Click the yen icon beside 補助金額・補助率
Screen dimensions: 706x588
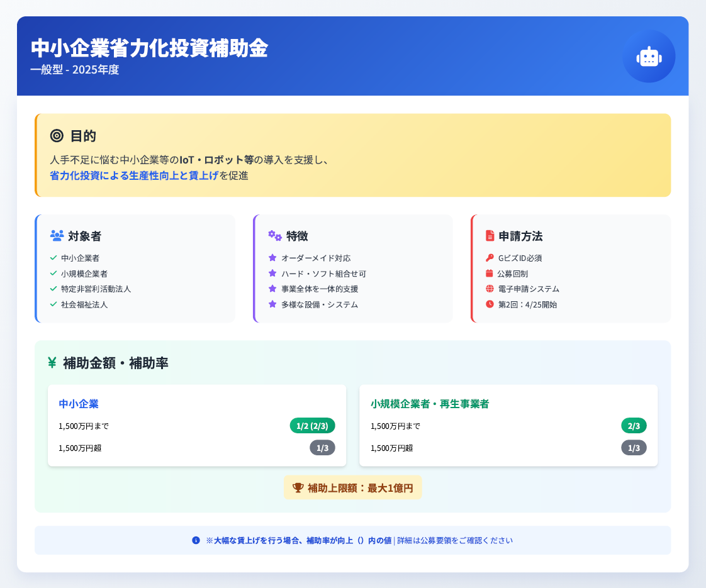click(52, 363)
